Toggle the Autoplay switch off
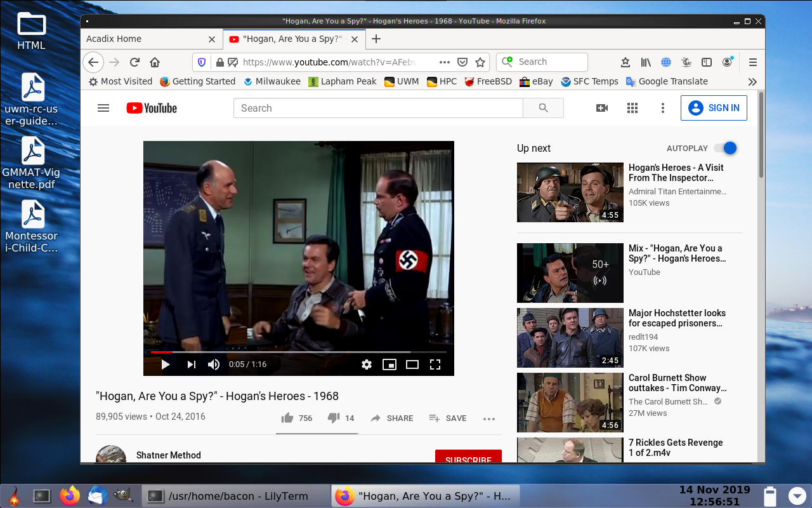The height and width of the screenshot is (508, 812). tap(726, 148)
